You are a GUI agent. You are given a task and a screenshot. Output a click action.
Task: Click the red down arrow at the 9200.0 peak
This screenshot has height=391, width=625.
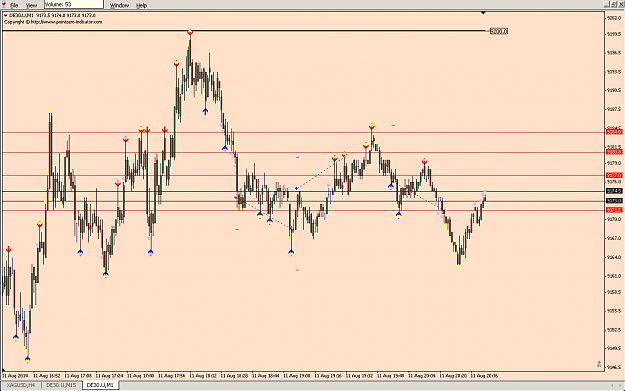pyautogui.click(x=190, y=32)
